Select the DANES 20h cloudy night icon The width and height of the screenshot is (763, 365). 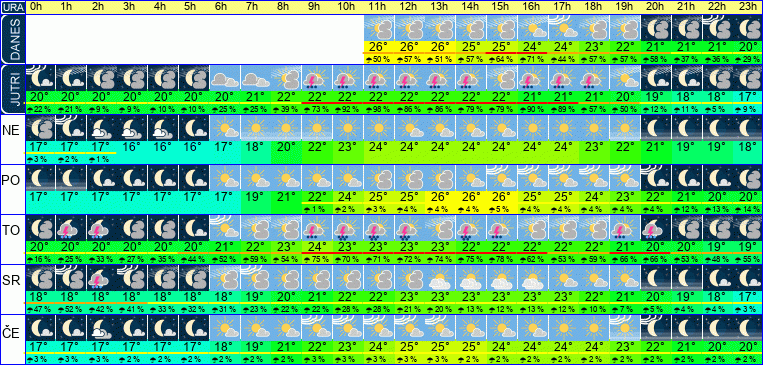click(655, 27)
